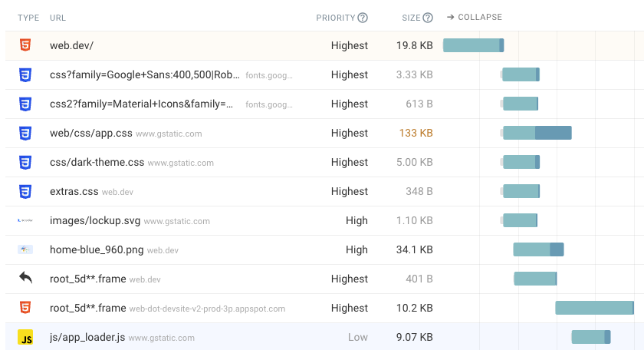644x350 pixels.
Task: Click www.gstatic.com domain beside css/dark-theme.css
Action: point(181,163)
